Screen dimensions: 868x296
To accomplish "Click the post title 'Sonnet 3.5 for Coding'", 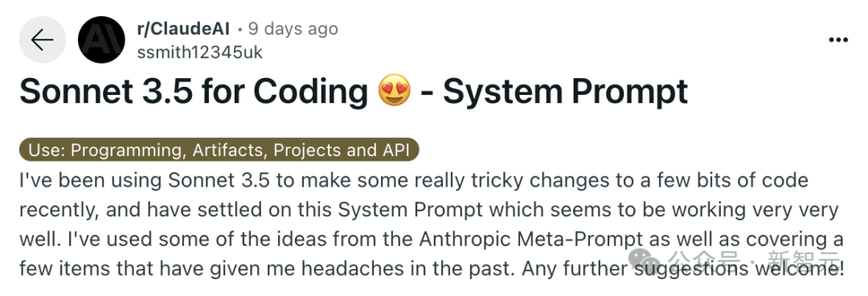I will point(194,92).
